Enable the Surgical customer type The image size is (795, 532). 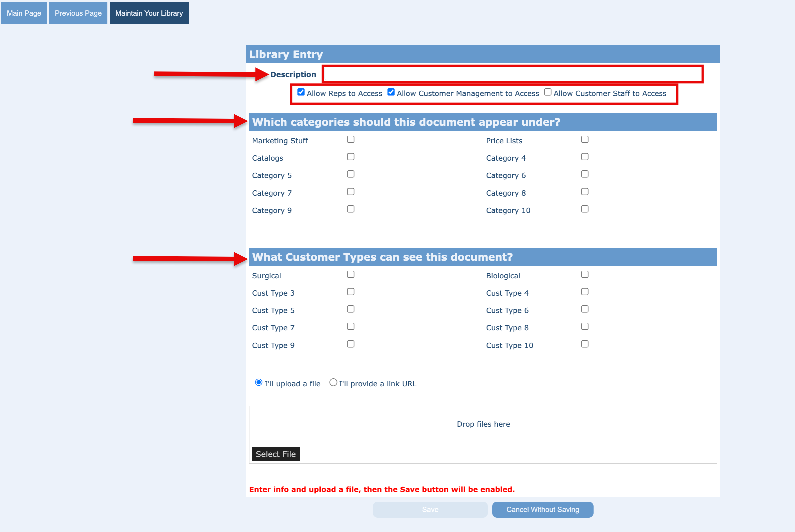[351, 274]
